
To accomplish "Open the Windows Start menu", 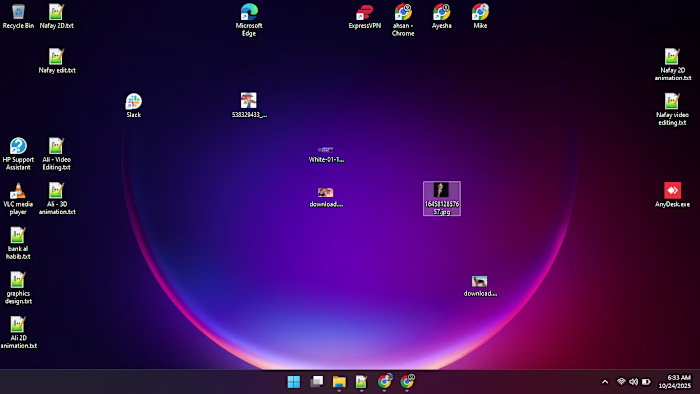I will click(294, 382).
